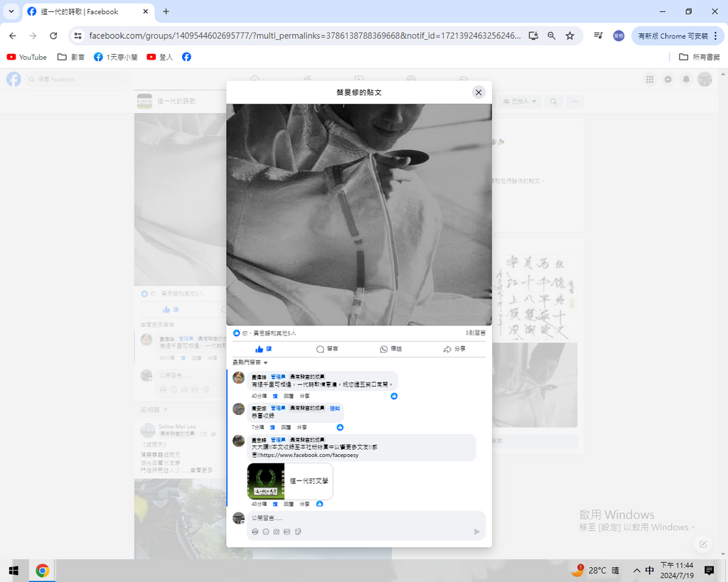Open the 這一代的文學 link preview card

(289, 481)
